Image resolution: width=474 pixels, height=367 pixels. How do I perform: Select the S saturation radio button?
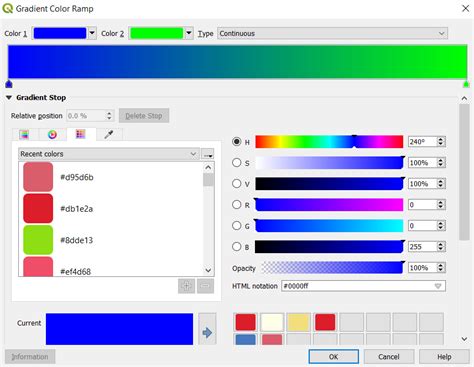click(x=236, y=163)
